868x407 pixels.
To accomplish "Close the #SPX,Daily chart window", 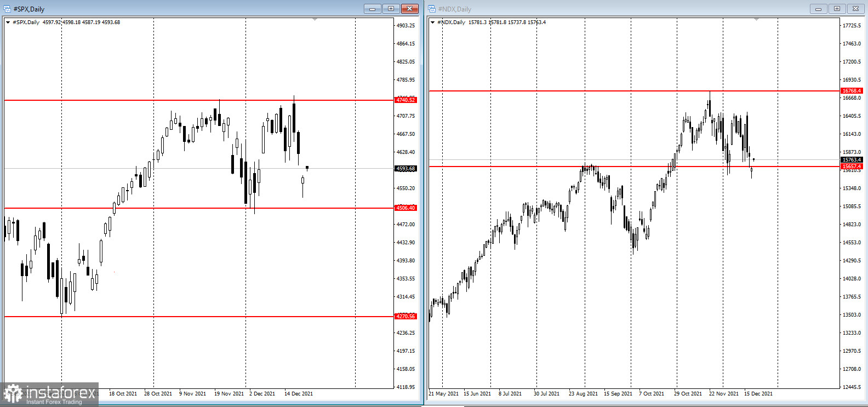I will pyautogui.click(x=409, y=9).
